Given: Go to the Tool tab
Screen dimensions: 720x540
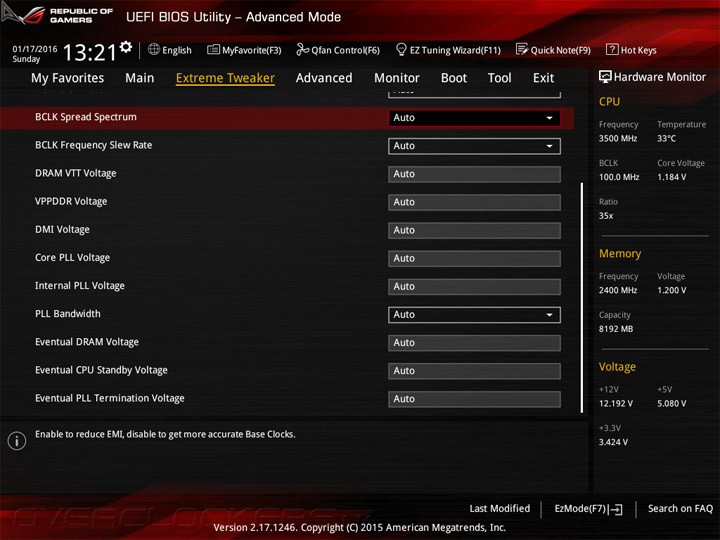Looking at the screenshot, I should (x=500, y=78).
